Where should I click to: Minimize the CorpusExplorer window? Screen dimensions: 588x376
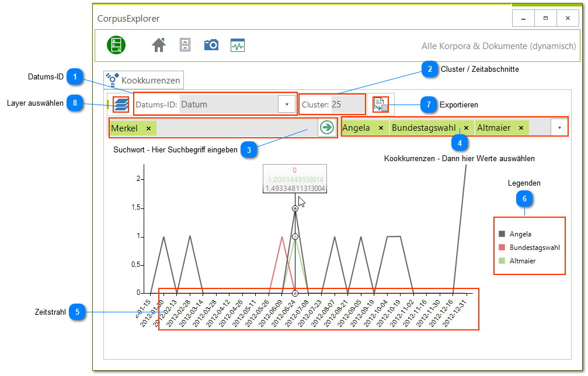(523, 18)
